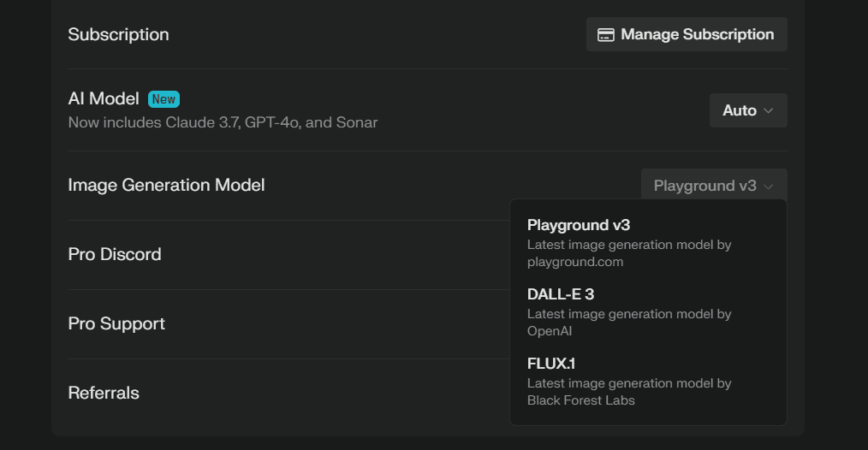868x450 pixels.
Task: Click the Image Generation Model label
Action: pyautogui.click(x=166, y=185)
